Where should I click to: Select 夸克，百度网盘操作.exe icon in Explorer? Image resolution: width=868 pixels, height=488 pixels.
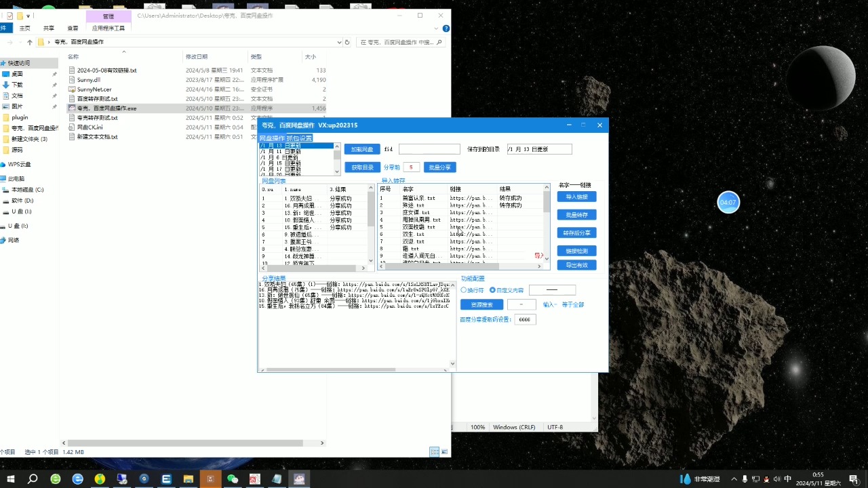[72, 108]
